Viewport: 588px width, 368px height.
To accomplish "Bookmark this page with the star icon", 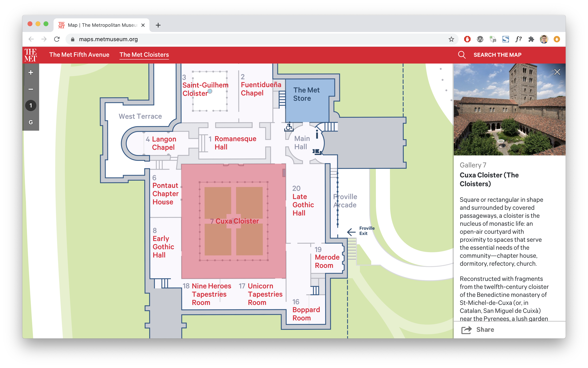I will click(451, 39).
